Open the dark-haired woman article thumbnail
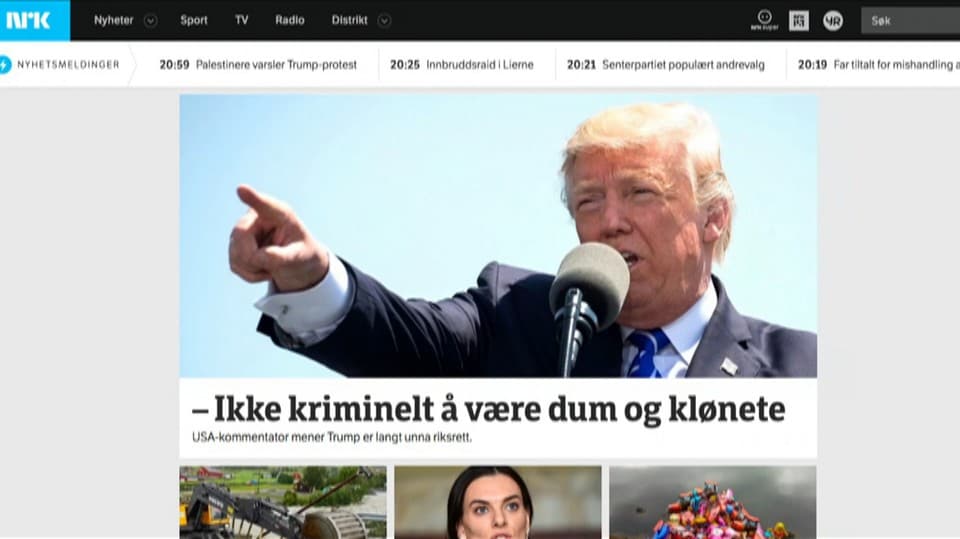This screenshot has height=539, width=960. pos(498,502)
